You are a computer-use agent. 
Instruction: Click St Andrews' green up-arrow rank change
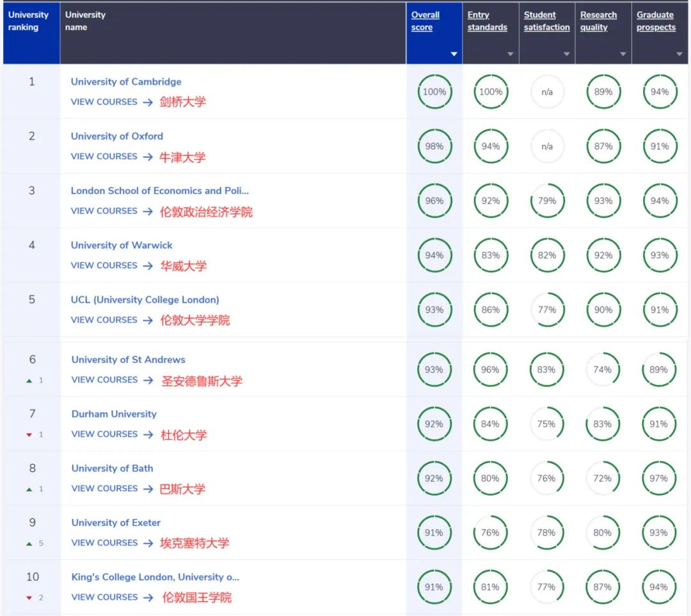click(x=29, y=381)
